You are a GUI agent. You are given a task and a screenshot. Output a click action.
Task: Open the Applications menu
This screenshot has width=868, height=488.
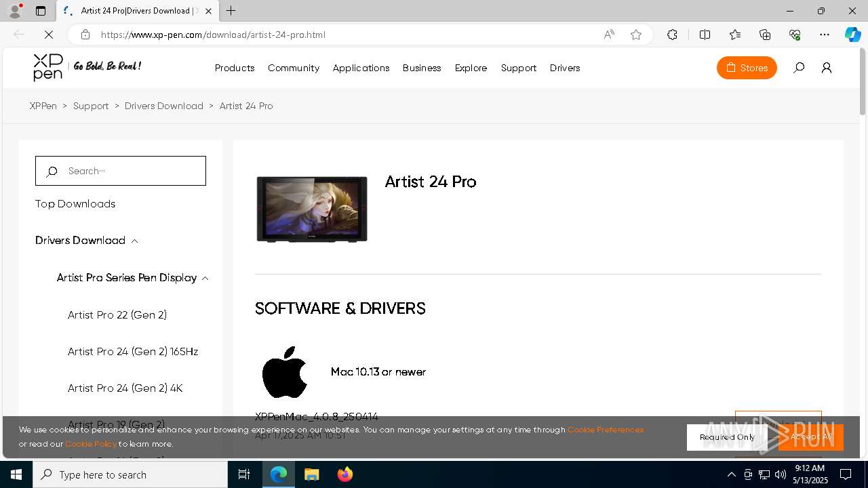click(x=361, y=68)
